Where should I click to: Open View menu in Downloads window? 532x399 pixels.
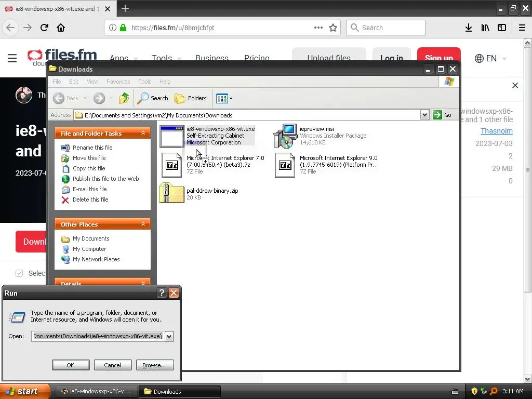click(x=92, y=82)
